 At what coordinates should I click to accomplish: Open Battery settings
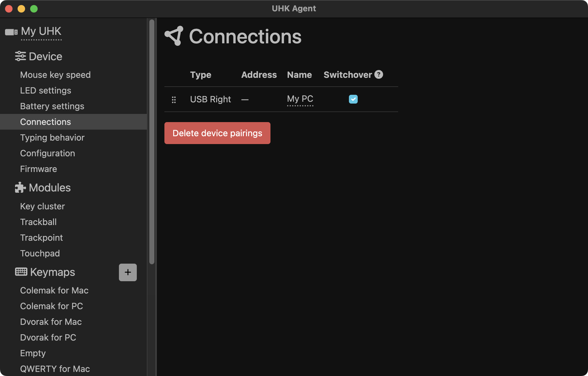point(52,106)
